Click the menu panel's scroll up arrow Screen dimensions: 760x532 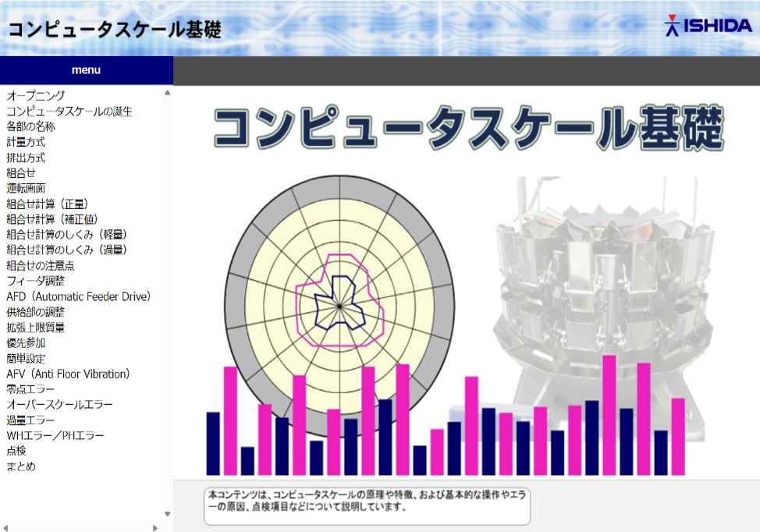(x=167, y=93)
